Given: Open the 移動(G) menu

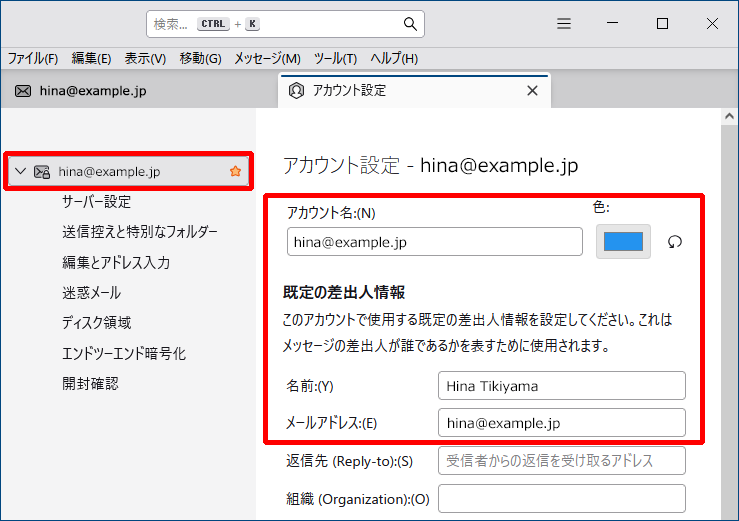Looking at the screenshot, I should (200, 58).
